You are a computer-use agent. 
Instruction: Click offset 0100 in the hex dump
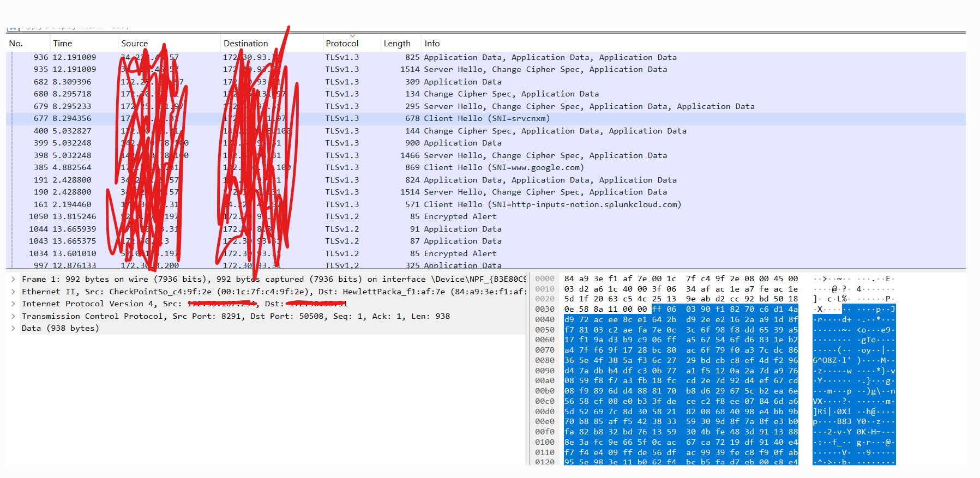545,442
